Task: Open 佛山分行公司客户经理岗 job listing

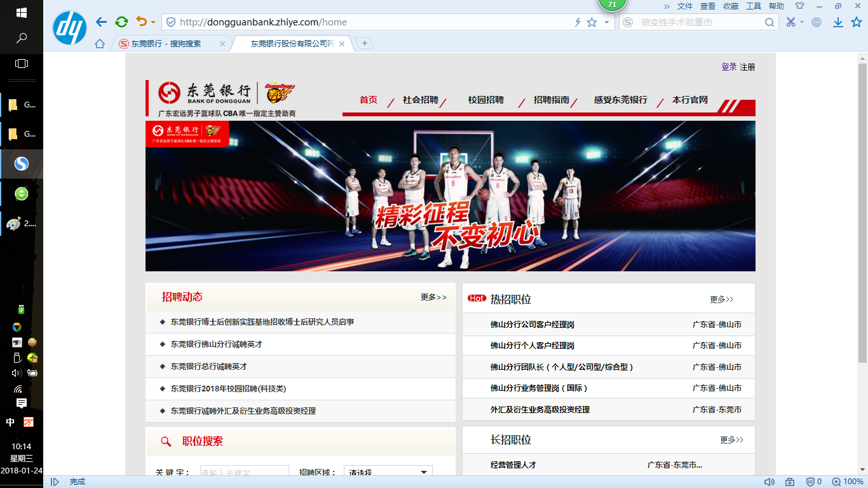Action: [x=532, y=325]
